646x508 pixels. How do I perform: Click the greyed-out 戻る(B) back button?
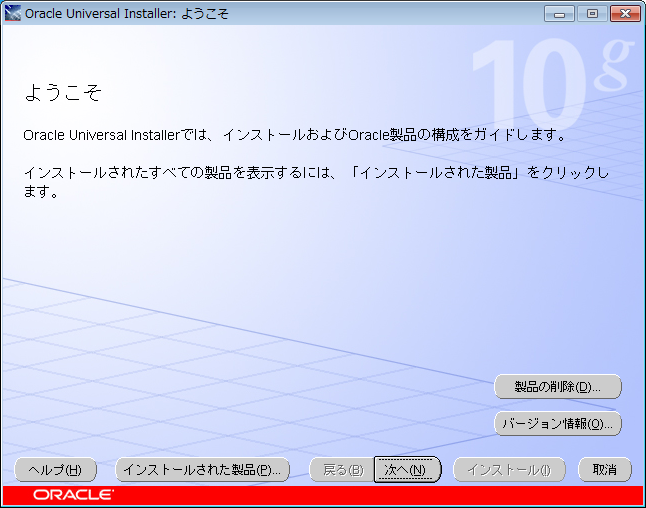click(342, 470)
